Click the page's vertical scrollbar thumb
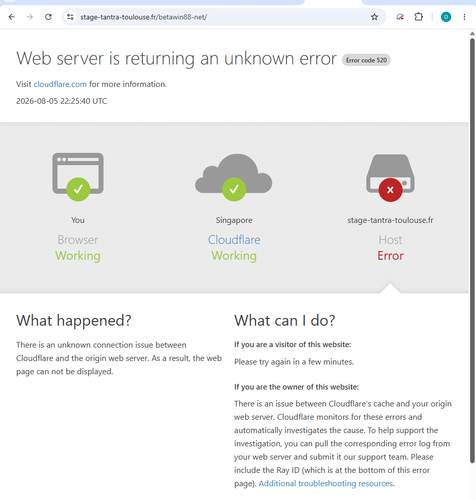The width and height of the screenshot is (476, 500). tap(472, 250)
